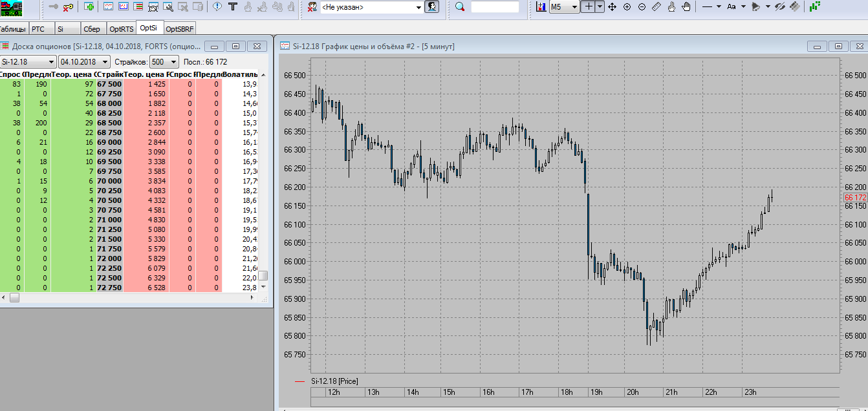868x411 pixels.
Task: Zoom out with the minus circle icon
Action: tap(642, 6)
